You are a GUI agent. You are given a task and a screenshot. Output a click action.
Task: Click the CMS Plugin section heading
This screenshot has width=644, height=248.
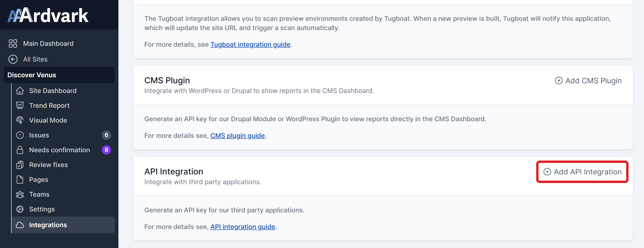click(167, 80)
